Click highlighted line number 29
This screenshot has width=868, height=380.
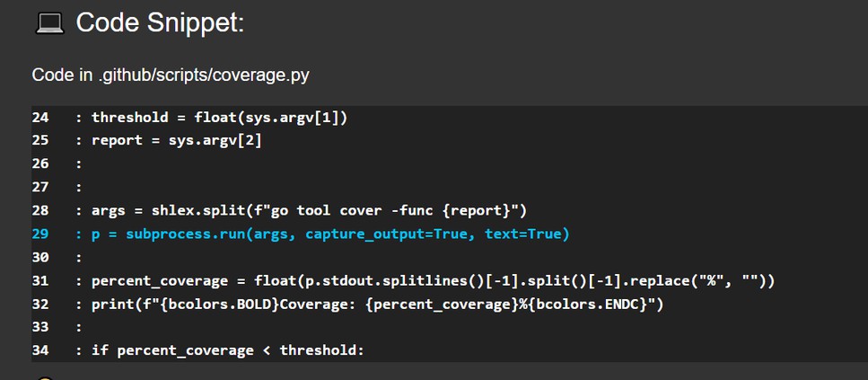pos(40,234)
